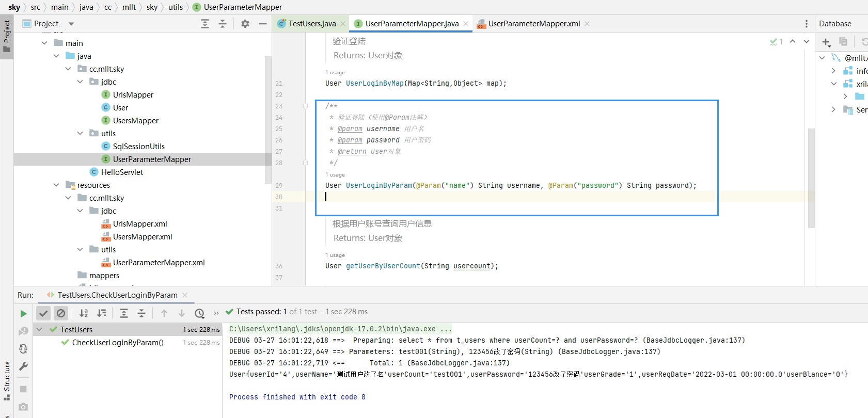Collapse all test results in Run panel

(x=141, y=313)
